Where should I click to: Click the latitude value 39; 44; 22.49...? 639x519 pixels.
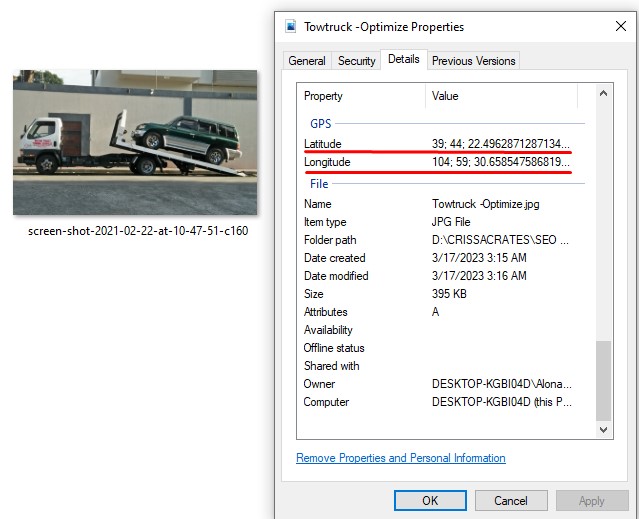(501, 144)
